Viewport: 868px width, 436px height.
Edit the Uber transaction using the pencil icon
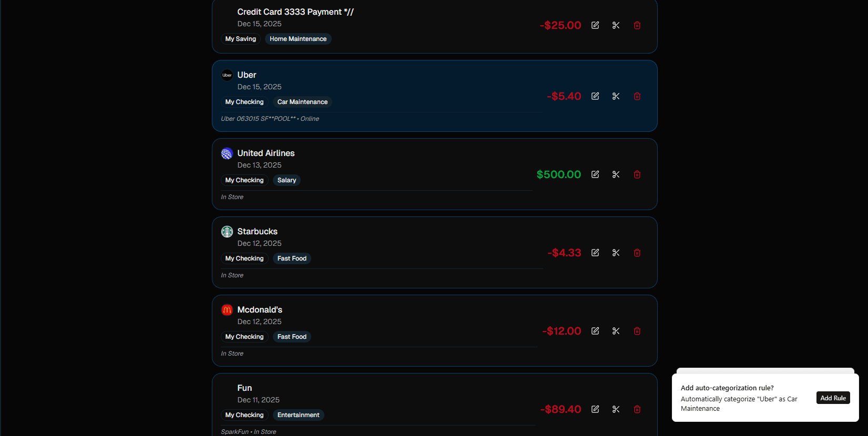coord(595,96)
